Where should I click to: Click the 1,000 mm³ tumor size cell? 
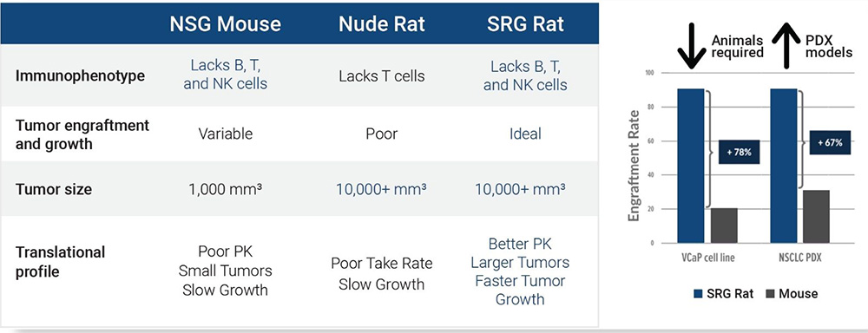pyautogui.click(x=225, y=189)
